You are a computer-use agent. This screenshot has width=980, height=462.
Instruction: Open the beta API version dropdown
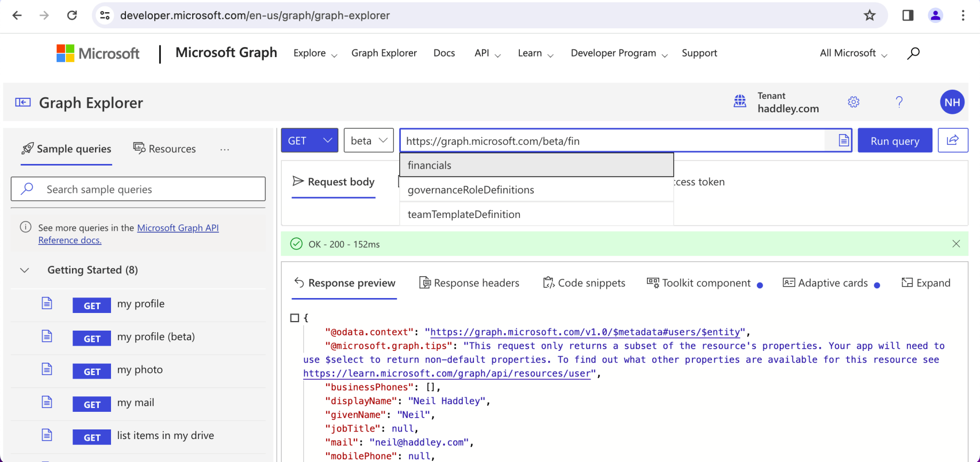coord(368,140)
